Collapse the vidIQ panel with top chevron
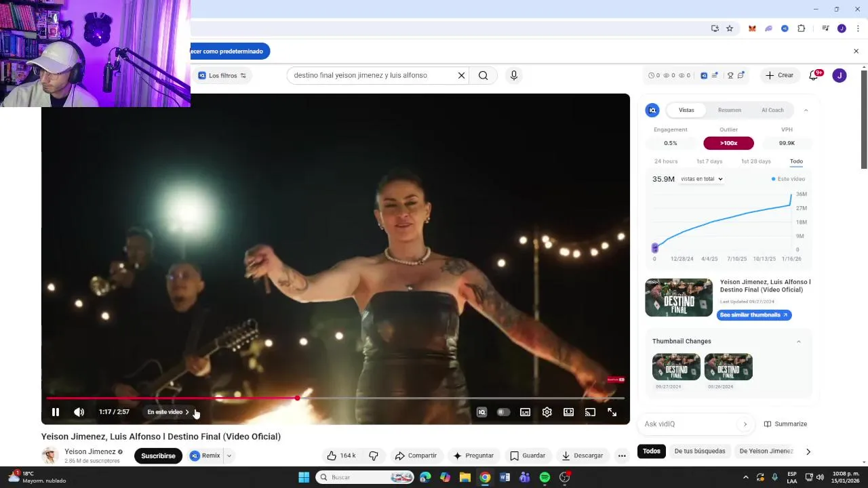 806,110
